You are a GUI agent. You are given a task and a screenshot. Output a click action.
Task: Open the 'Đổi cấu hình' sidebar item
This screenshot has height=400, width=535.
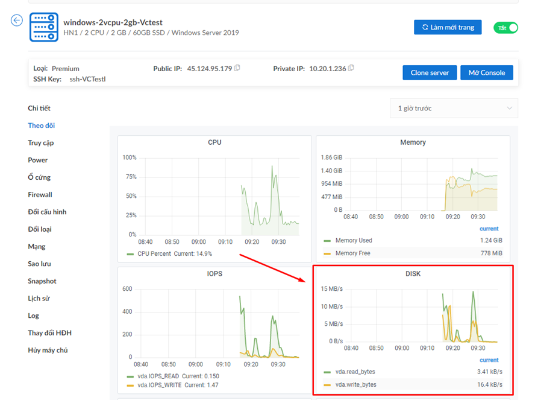click(47, 212)
